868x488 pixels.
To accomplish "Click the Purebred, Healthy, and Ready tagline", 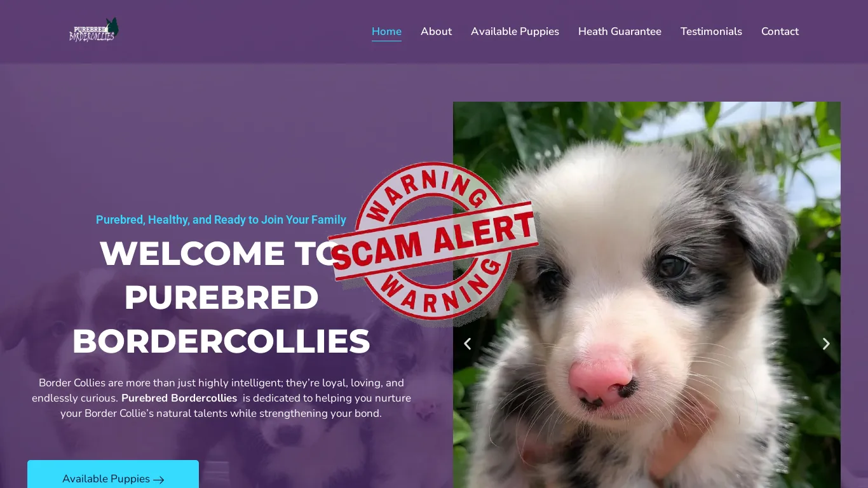I will tap(221, 220).
